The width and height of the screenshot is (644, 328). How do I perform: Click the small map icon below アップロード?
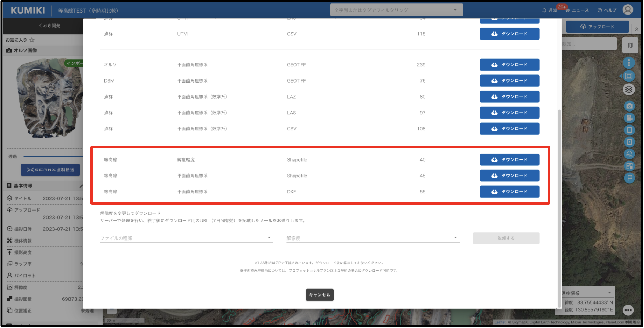(630, 45)
